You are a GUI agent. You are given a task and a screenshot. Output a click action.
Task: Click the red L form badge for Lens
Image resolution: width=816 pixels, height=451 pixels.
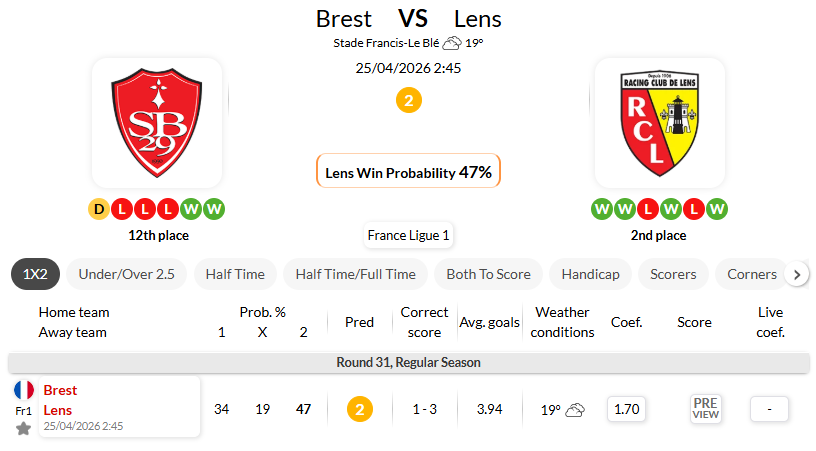pyautogui.click(x=648, y=209)
